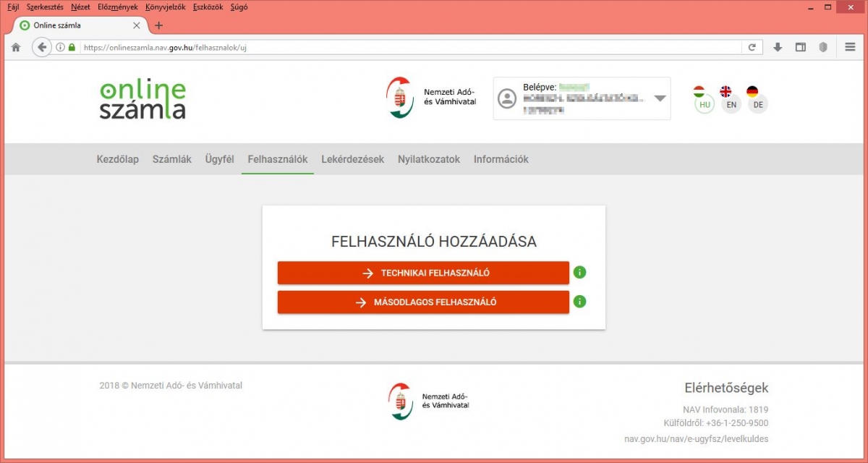868x463 pixels.
Task: Open the Lekérdezések navigation tab
Action: (x=352, y=159)
